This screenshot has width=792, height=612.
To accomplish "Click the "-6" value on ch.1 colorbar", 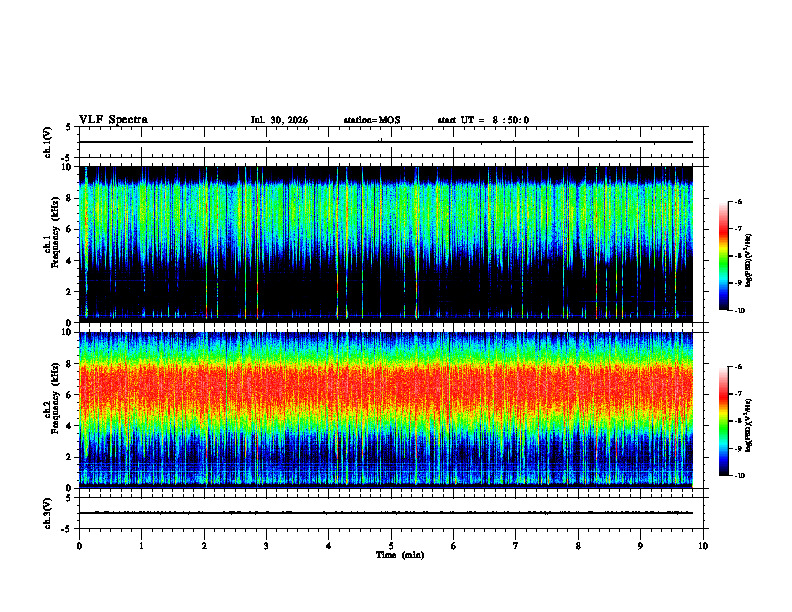I will (738, 202).
